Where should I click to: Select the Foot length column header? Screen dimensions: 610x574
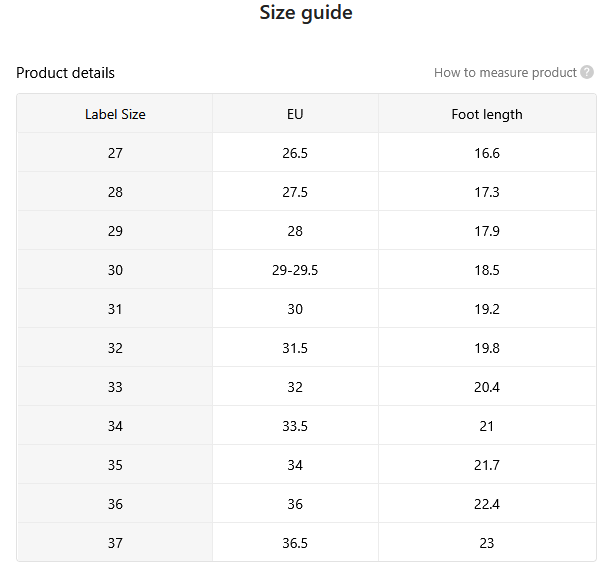click(487, 114)
